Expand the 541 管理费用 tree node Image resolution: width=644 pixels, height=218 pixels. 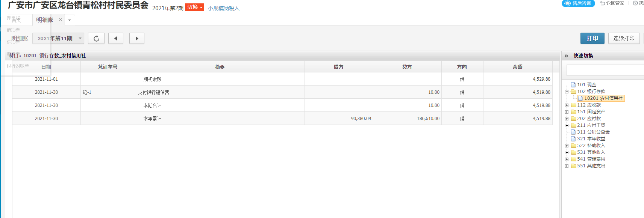[x=567, y=159]
